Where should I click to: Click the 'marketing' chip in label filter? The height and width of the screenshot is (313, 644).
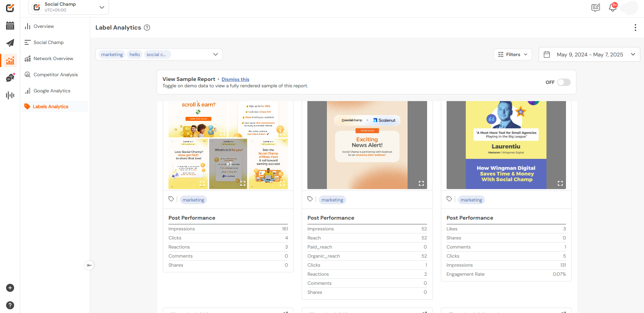112,54
